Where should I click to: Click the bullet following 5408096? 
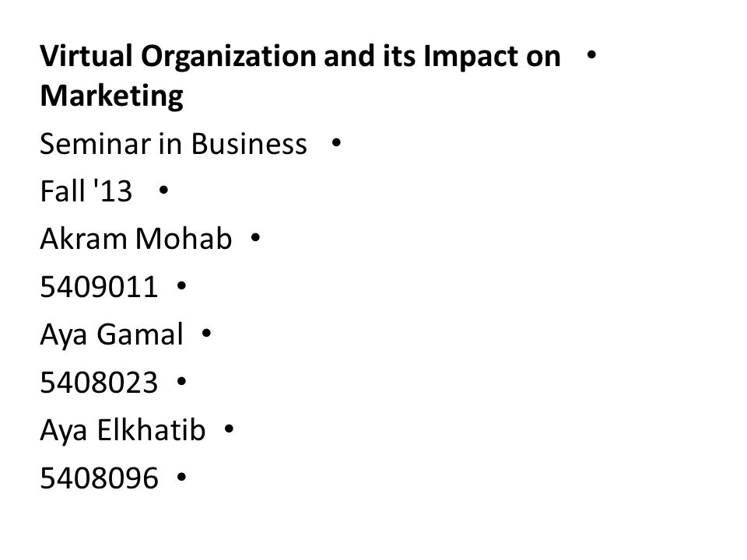(x=181, y=477)
